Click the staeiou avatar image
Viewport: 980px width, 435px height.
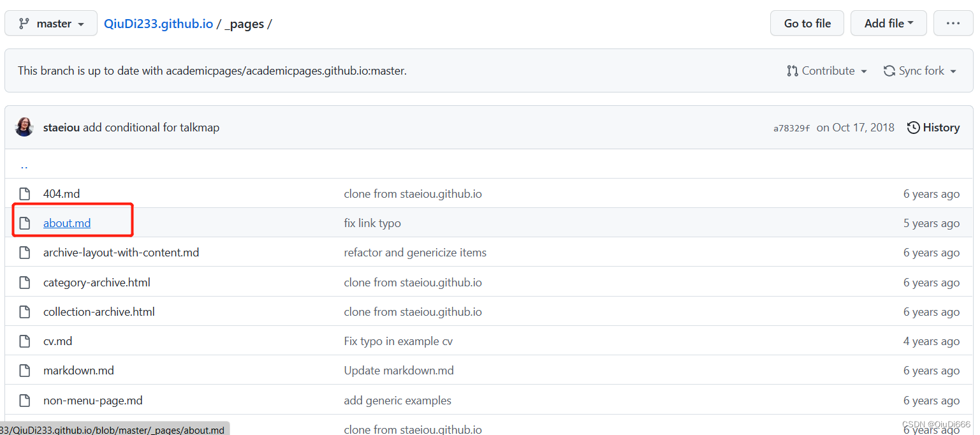click(x=24, y=127)
